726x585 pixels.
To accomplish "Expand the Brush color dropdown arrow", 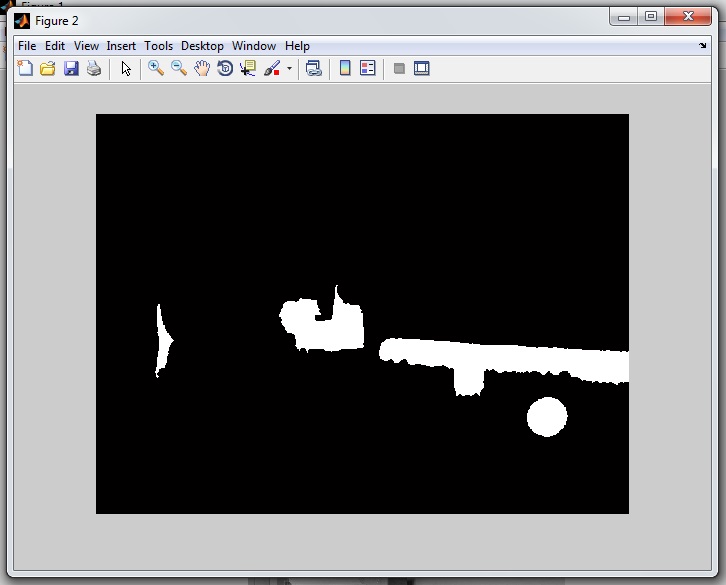I will [x=289, y=69].
